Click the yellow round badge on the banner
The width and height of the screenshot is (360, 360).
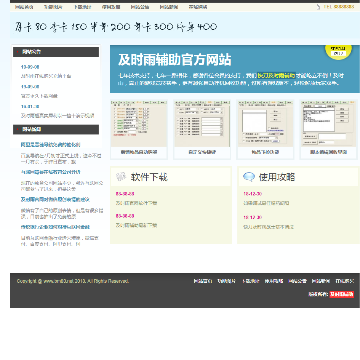pyautogui.click(x=338, y=52)
